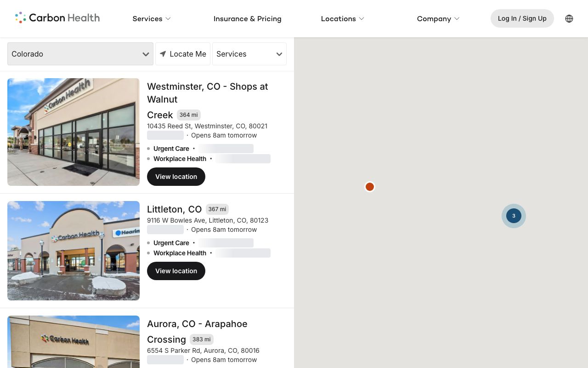Screen dimensions: 588x368
Task: Select the orange map pin marker
Action: coord(370,187)
